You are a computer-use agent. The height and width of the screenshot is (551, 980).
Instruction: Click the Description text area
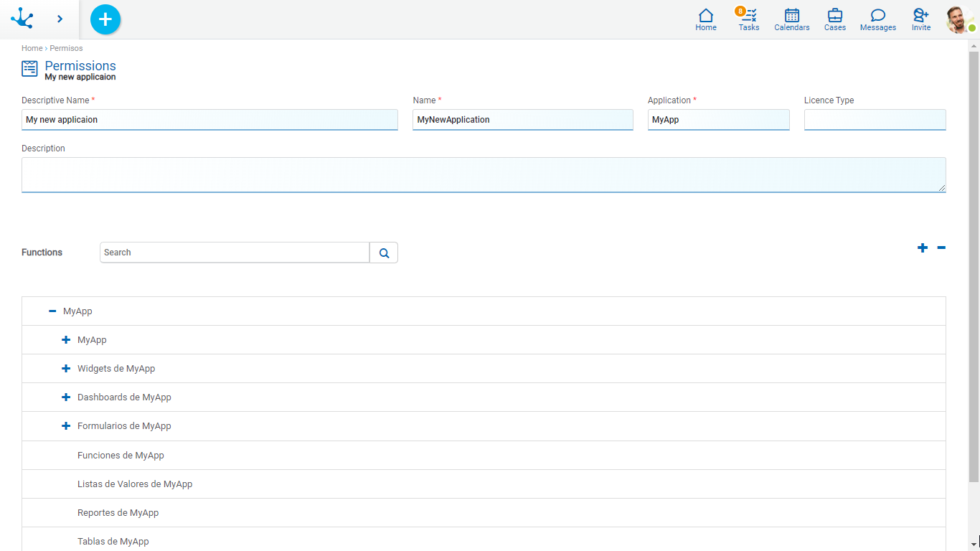coord(484,175)
